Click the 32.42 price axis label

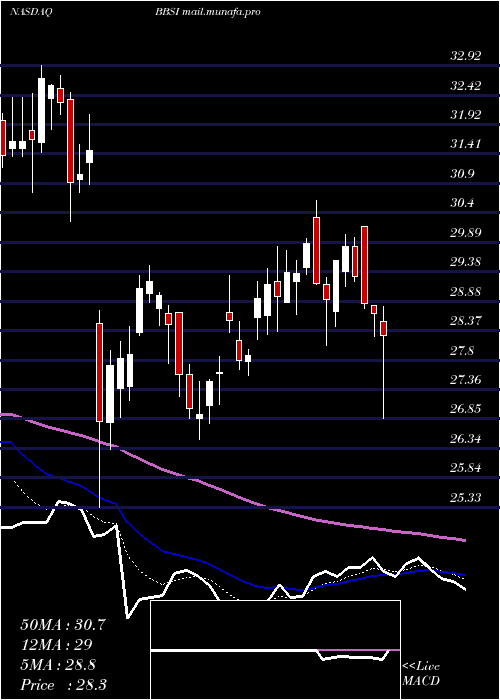click(x=466, y=85)
